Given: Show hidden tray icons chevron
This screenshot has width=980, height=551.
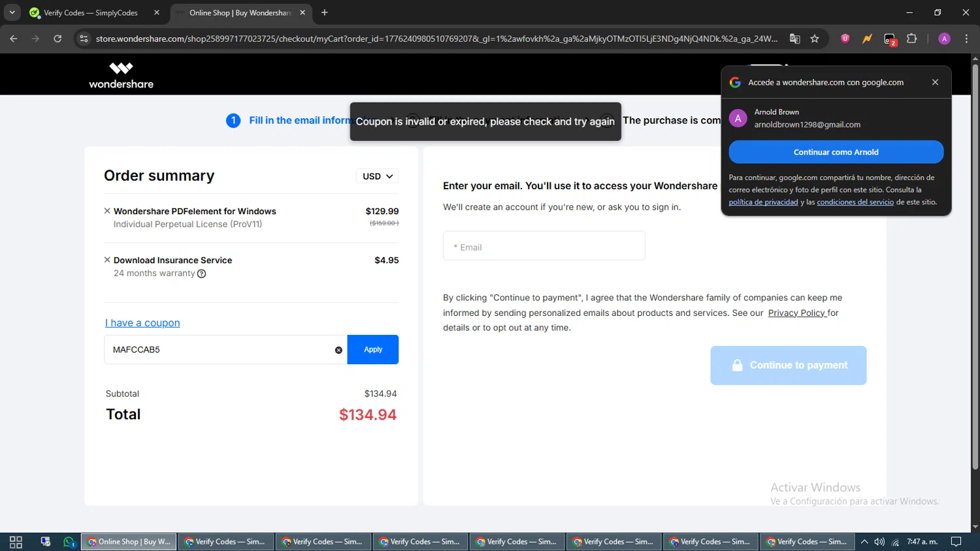Looking at the screenshot, I should (864, 542).
